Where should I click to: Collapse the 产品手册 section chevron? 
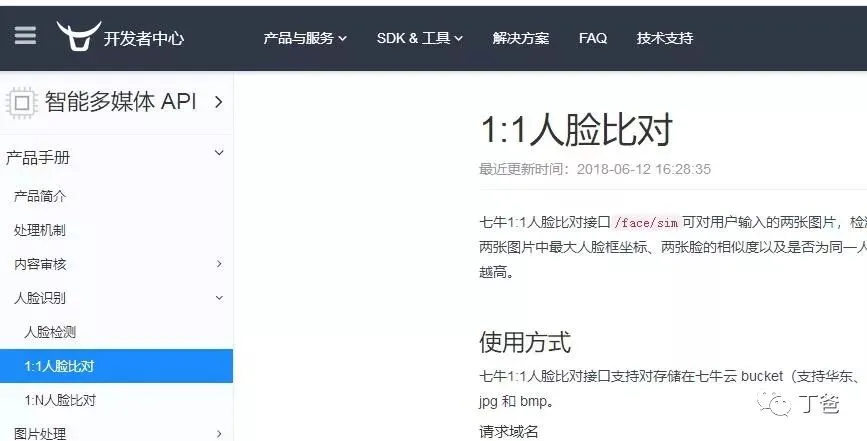219,153
